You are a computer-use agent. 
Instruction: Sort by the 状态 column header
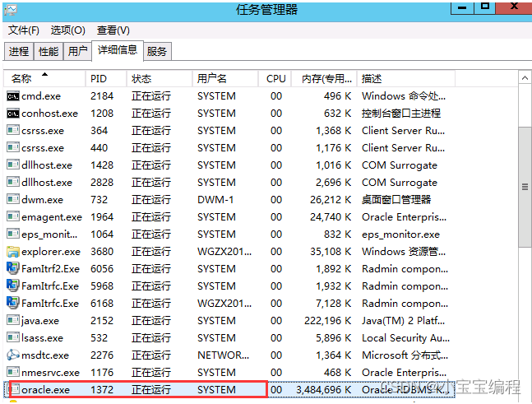160,79
